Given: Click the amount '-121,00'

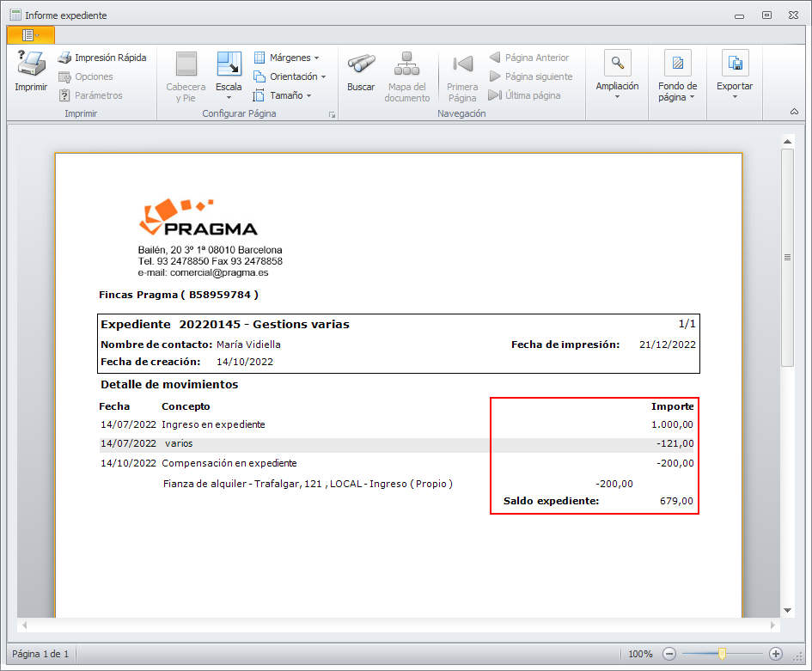Looking at the screenshot, I should coord(675,443).
